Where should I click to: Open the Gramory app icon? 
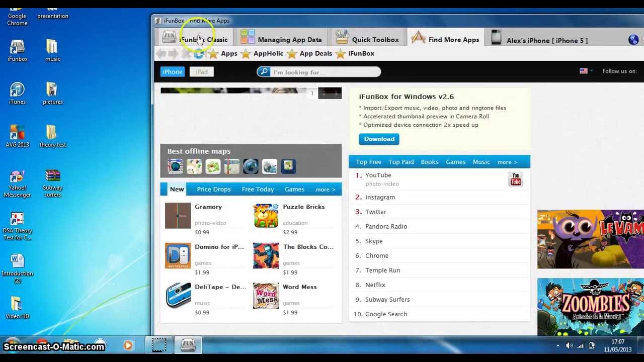(x=178, y=216)
